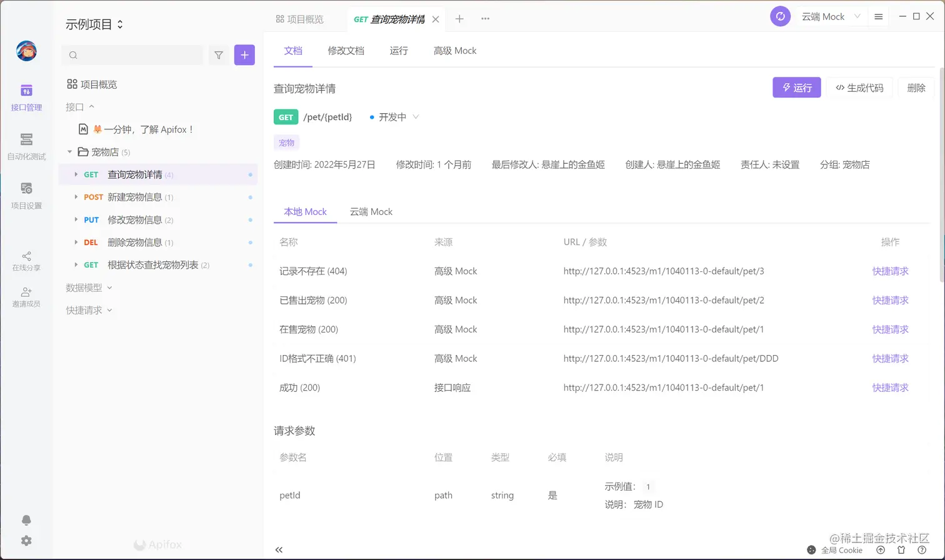Open the hamburger menu at top right
This screenshot has height=560, width=945.
[878, 16]
